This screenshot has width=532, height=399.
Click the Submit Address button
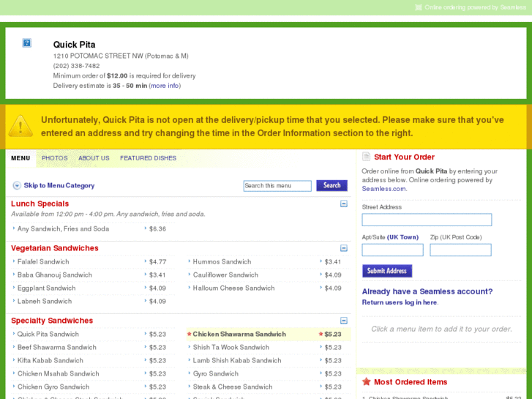point(387,271)
